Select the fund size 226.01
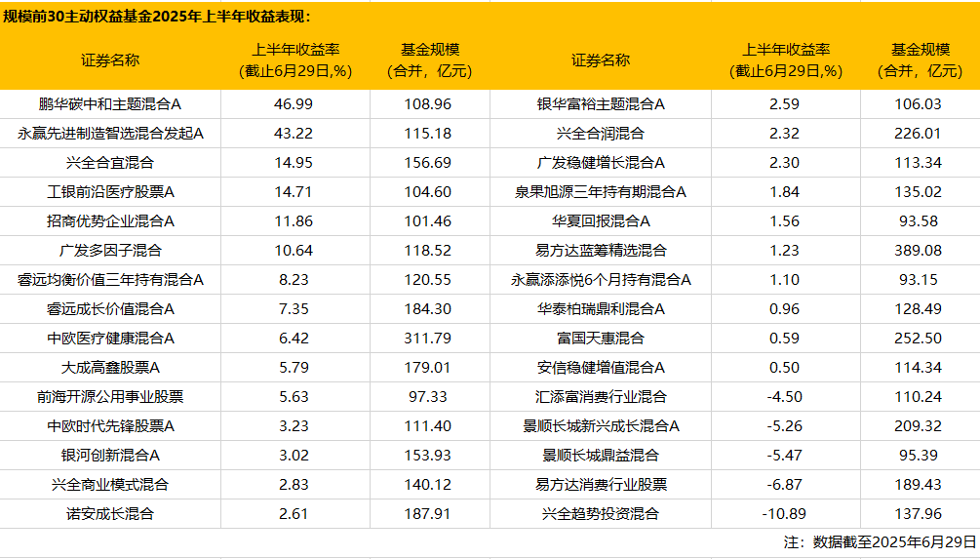The height and width of the screenshot is (559, 980). 919,134
